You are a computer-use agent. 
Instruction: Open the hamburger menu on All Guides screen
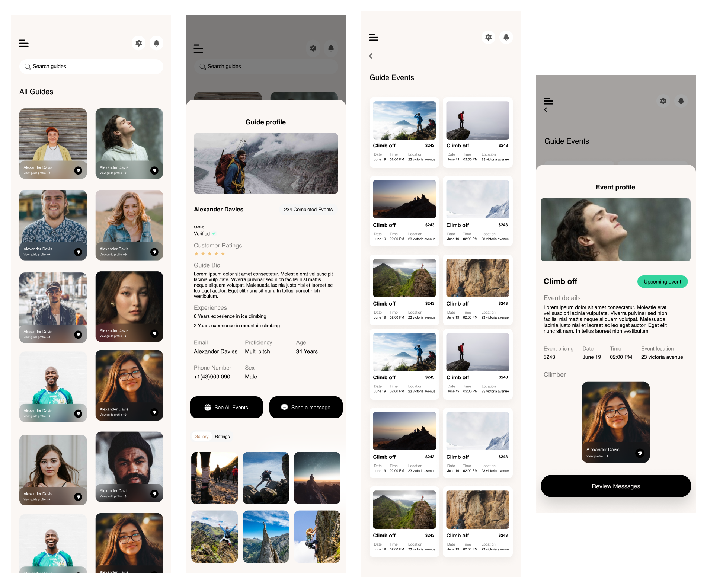[x=24, y=44]
